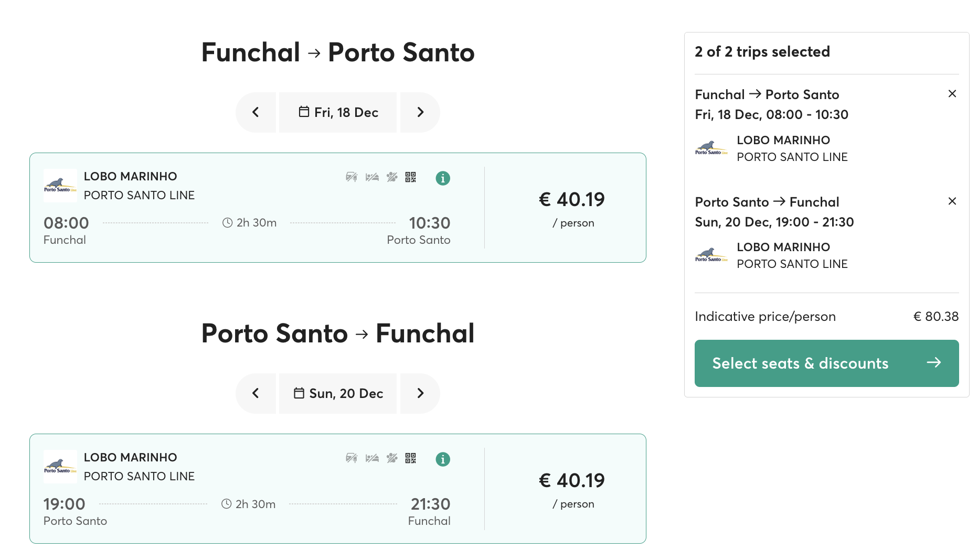The width and height of the screenshot is (978, 560).
Task: Select the 08:00 Funchal trip card price
Action: coord(572,200)
